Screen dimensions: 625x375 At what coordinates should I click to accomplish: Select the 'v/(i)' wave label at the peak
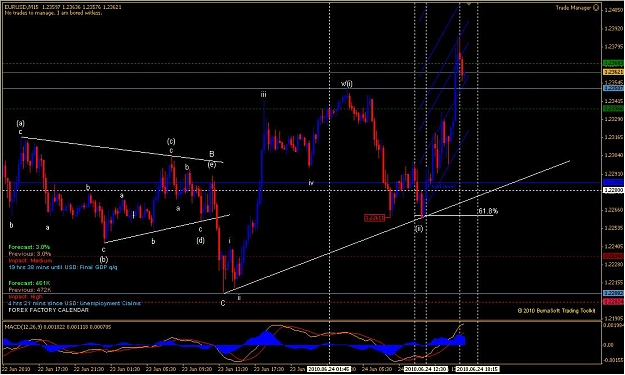[x=347, y=84]
